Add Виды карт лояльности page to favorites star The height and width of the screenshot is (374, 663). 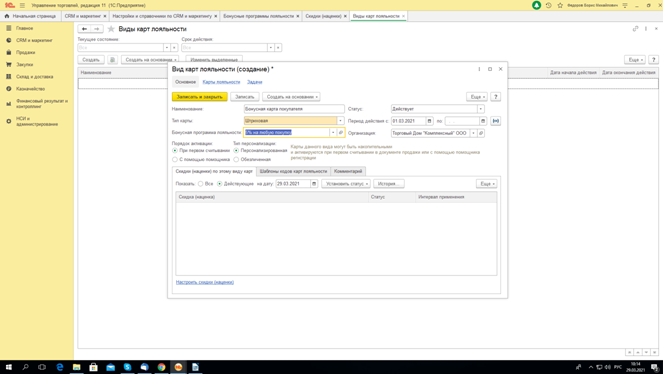tap(111, 29)
